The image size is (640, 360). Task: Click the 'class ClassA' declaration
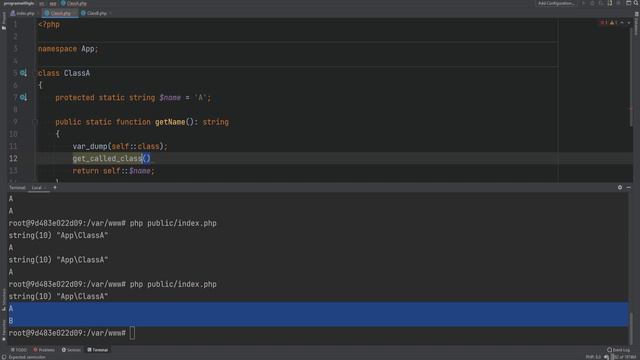pyautogui.click(x=64, y=73)
